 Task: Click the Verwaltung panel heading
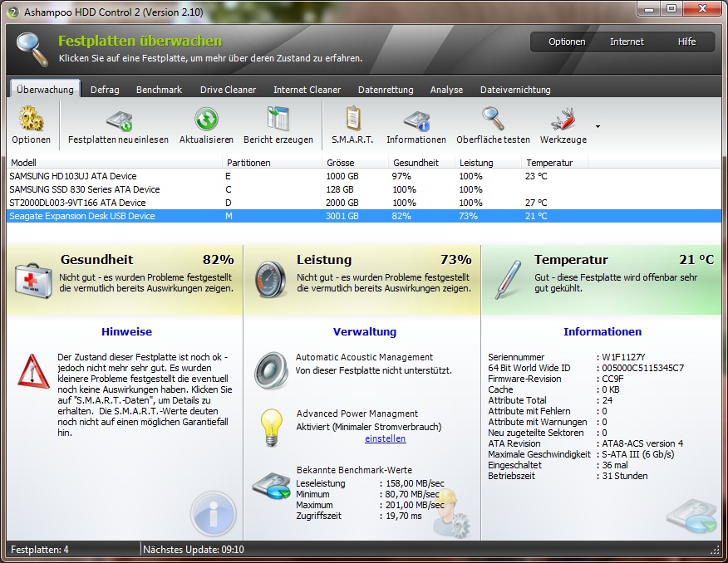point(365,331)
